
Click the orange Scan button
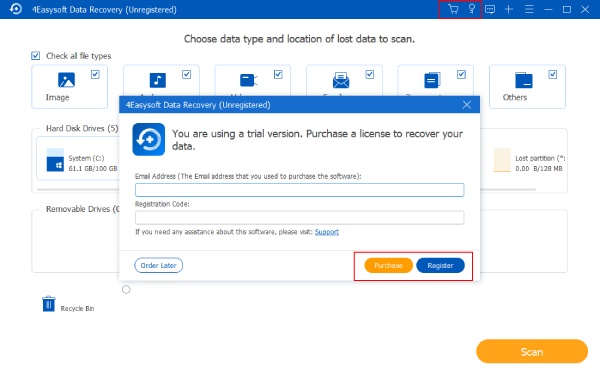tap(532, 351)
